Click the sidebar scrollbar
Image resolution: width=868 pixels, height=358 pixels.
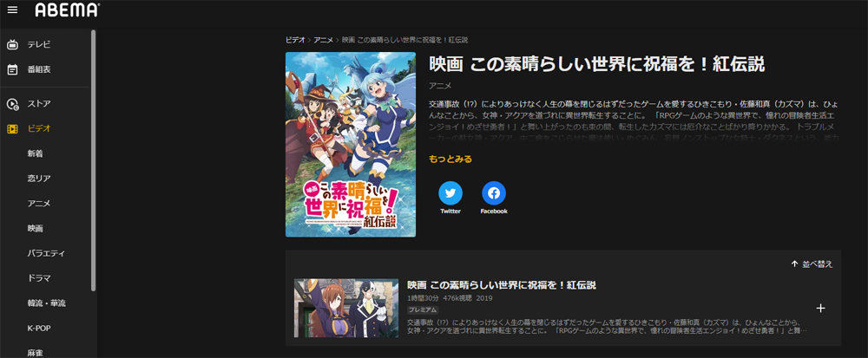pos(93,160)
